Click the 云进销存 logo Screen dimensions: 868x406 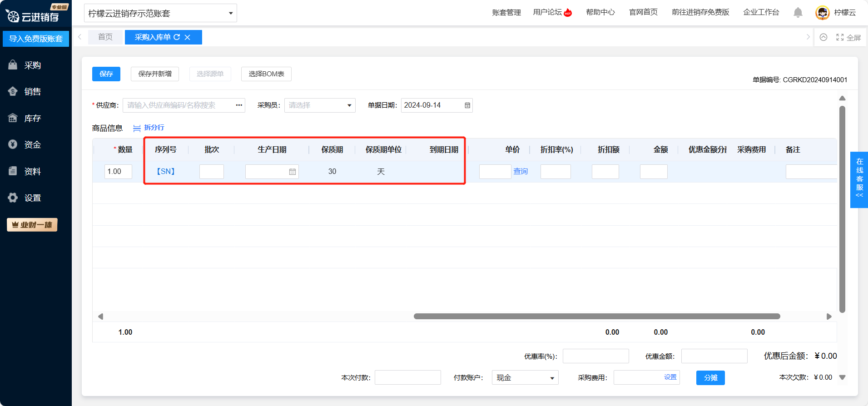click(x=33, y=16)
